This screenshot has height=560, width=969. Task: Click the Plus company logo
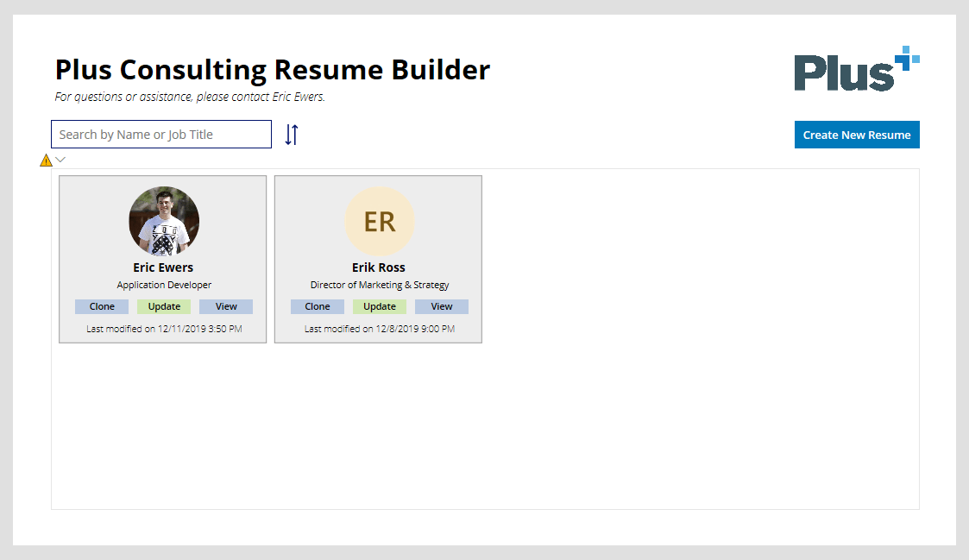[856, 69]
